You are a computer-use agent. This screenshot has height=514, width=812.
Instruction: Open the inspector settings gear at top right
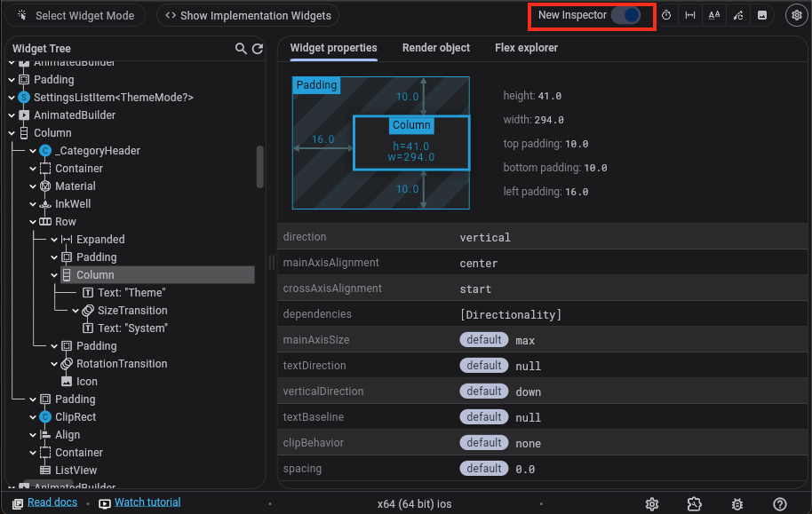point(795,15)
